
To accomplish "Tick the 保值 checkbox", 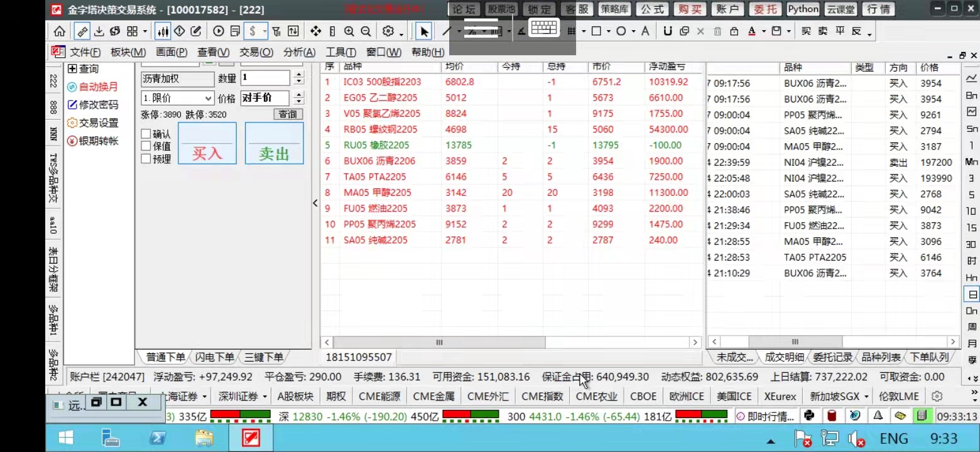I will click(x=146, y=146).
